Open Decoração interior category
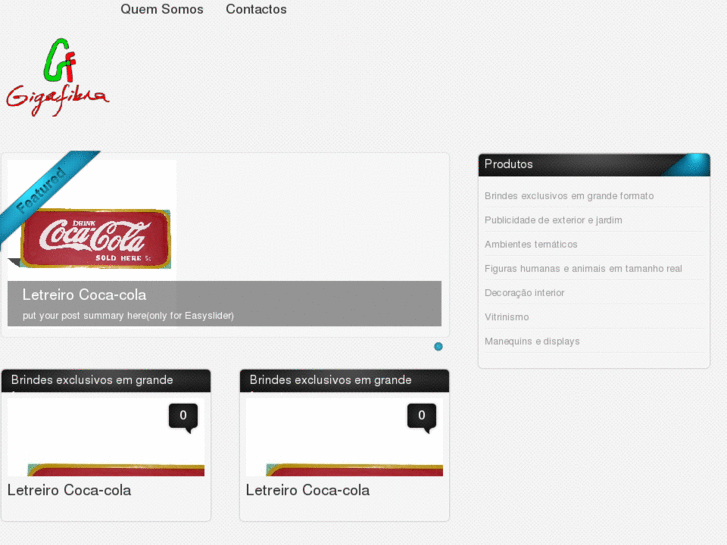The image size is (727, 545). pyautogui.click(x=524, y=293)
